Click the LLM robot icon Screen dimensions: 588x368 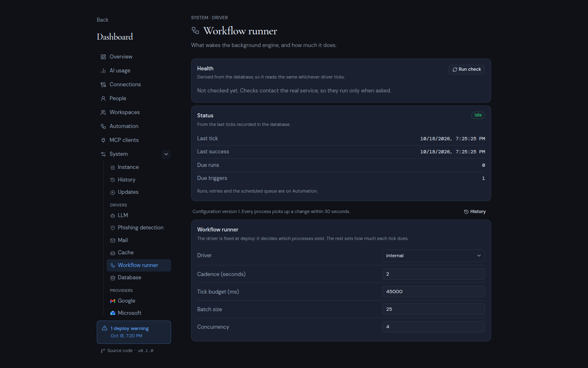pos(113,215)
